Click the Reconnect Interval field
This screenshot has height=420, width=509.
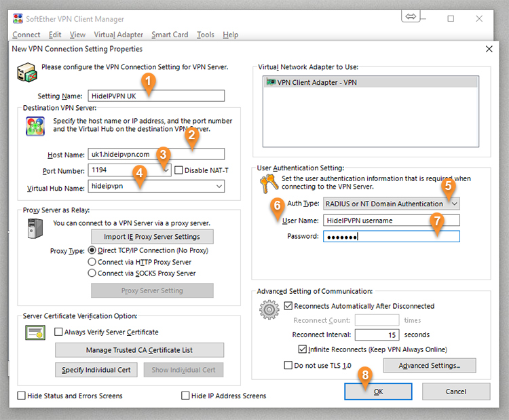coord(377,335)
